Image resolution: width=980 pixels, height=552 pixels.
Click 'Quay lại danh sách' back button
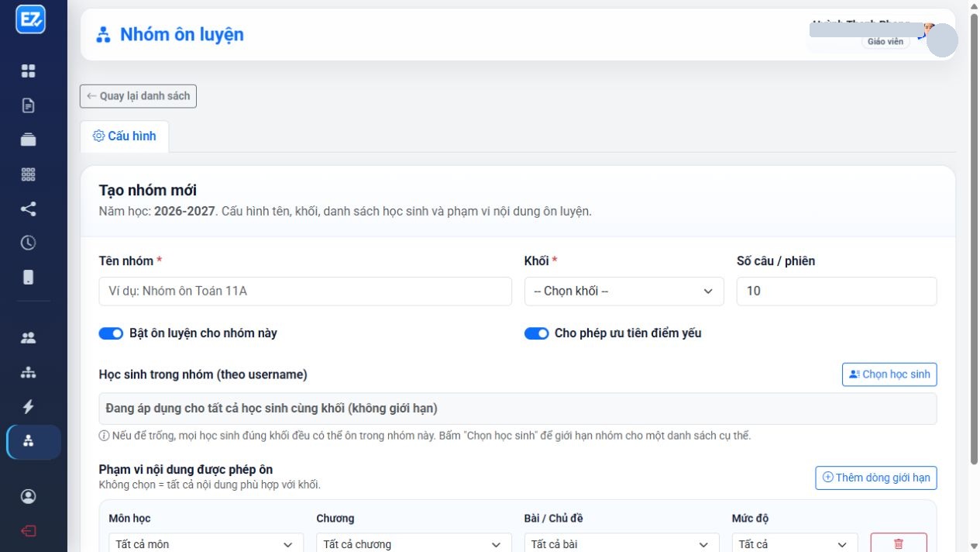[138, 96]
